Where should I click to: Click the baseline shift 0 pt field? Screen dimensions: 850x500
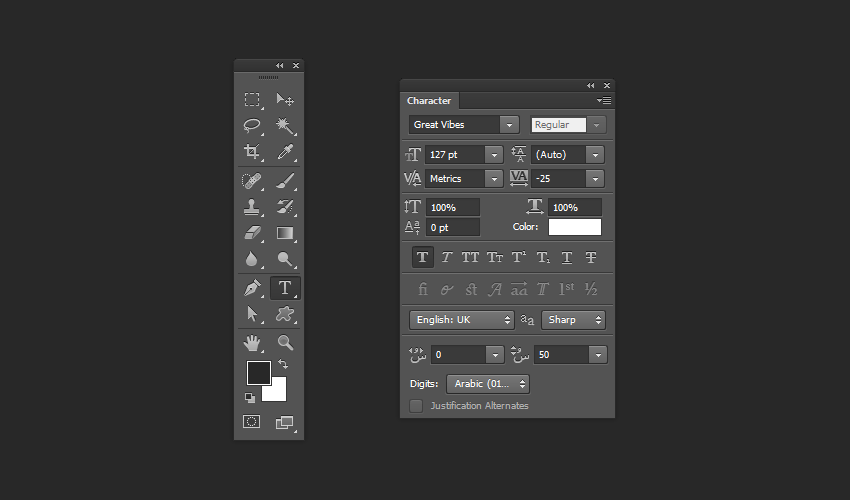point(453,227)
